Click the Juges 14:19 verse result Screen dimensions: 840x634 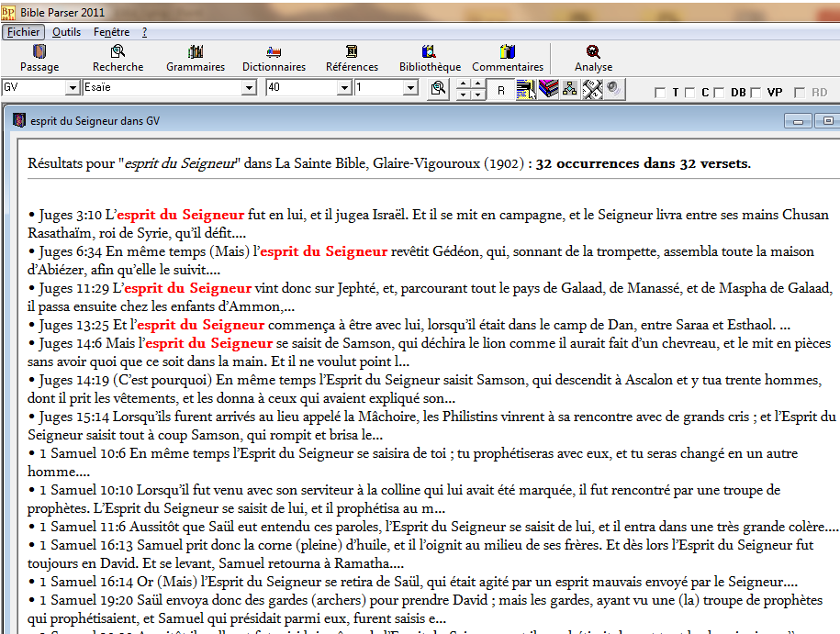(x=425, y=389)
